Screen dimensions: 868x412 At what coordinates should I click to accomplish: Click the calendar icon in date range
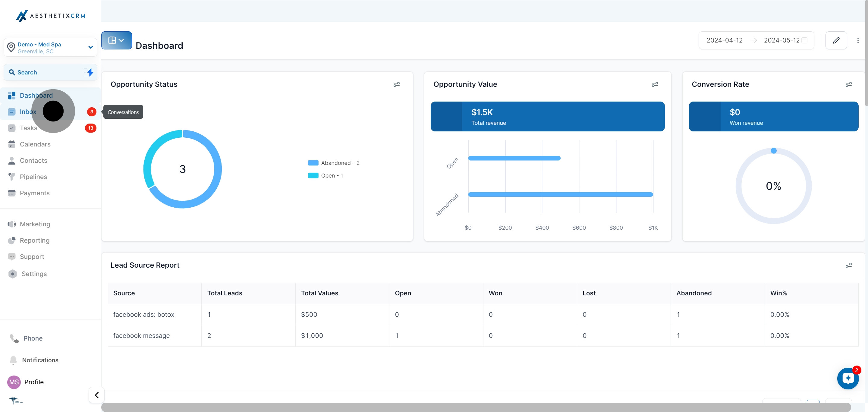pos(804,40)
